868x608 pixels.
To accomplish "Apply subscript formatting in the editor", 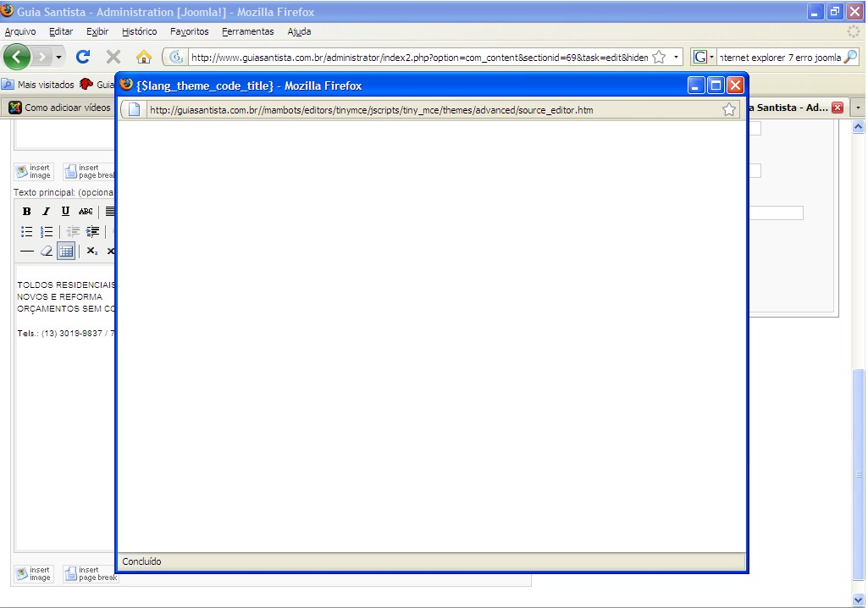I will coord(92,251).
